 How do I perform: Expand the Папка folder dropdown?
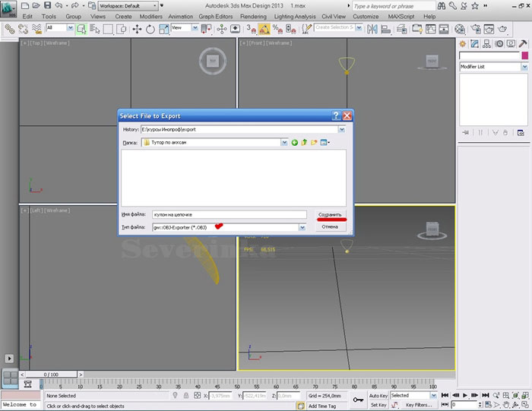pos(284,142)
